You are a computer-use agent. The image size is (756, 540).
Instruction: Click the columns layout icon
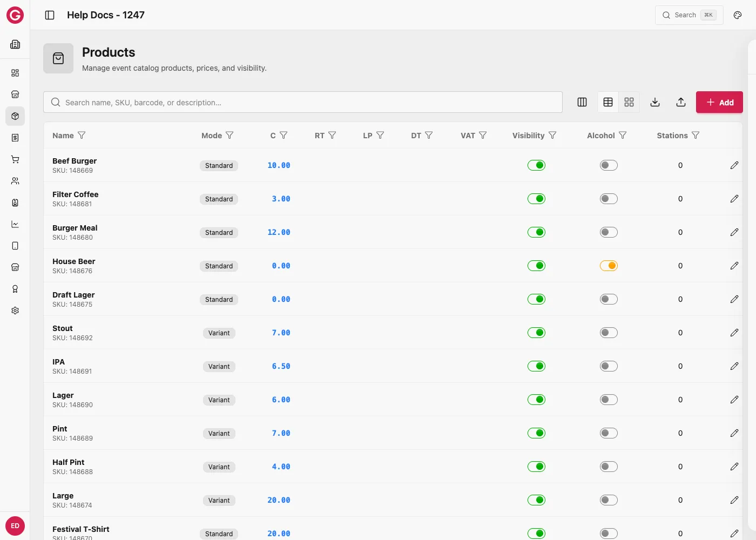click(582, 102)
